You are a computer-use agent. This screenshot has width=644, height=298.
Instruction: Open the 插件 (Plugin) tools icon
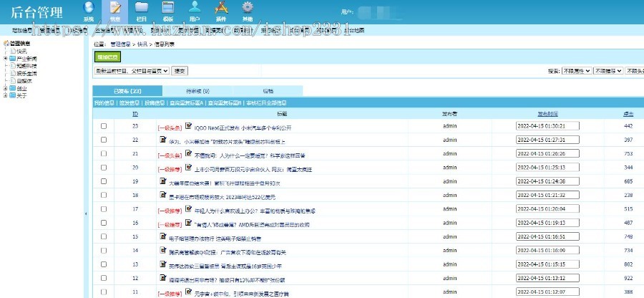(x=221, y=7)
